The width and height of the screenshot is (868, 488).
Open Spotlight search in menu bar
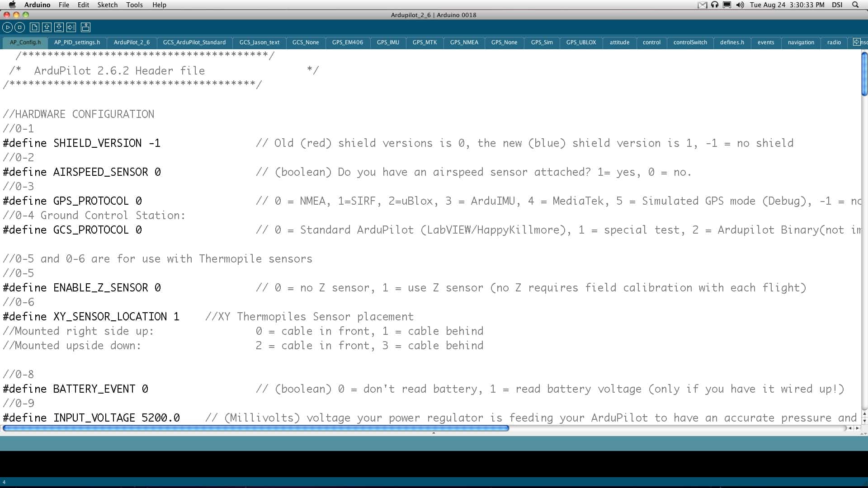point(855,5)
